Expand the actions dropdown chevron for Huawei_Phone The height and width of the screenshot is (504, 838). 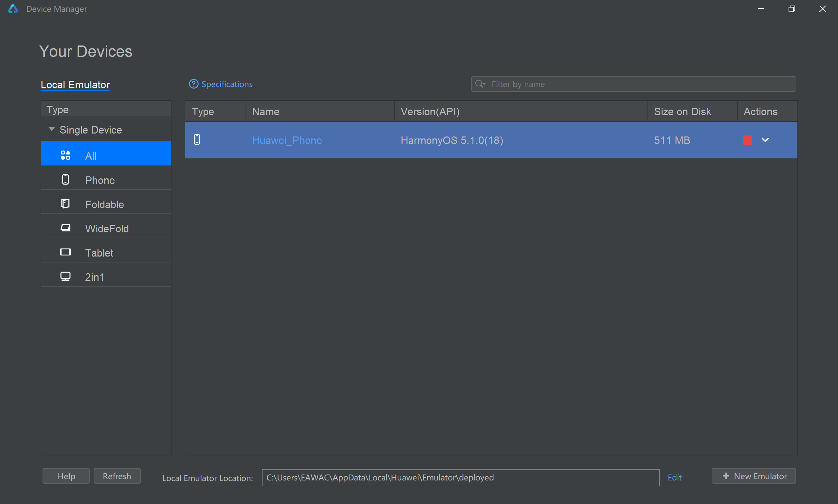point(765,140)
